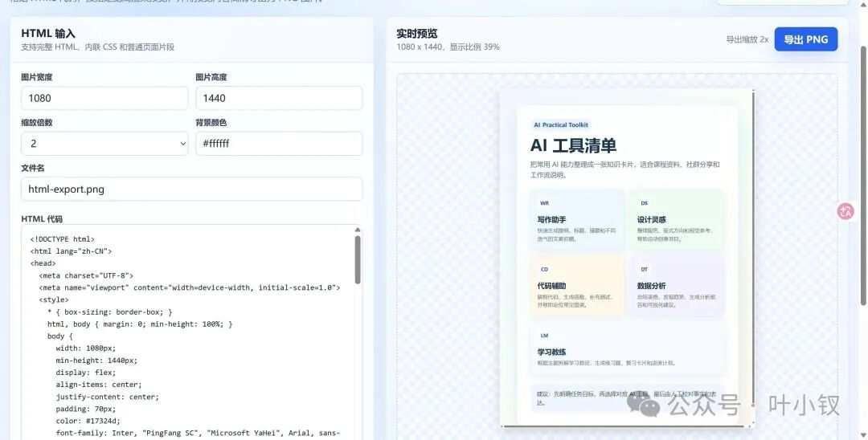Edit the 图片高度 field showing 1440
This screenshot has width=868, height=440.
click(x=279, y=98)
